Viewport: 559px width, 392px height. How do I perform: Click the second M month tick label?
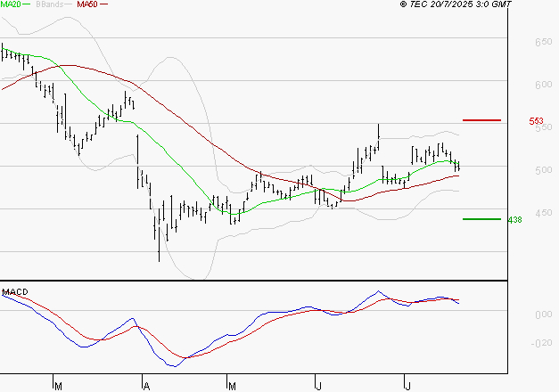[232, 387]
